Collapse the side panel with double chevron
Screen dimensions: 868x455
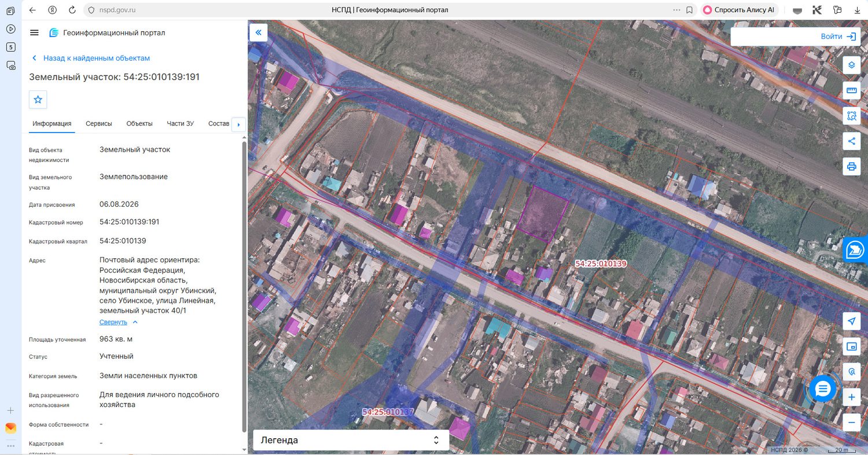pyautogui.click(x=258, y=33)
